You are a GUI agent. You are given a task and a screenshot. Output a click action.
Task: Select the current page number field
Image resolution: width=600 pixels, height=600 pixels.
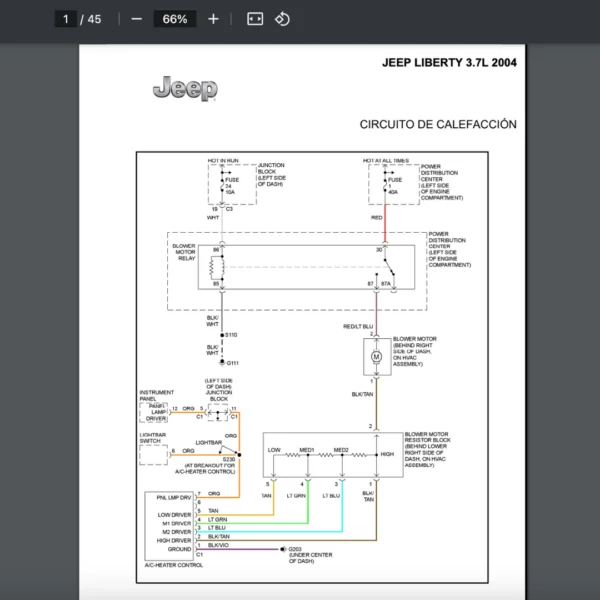pyautogui.click(x=66, y=19)
